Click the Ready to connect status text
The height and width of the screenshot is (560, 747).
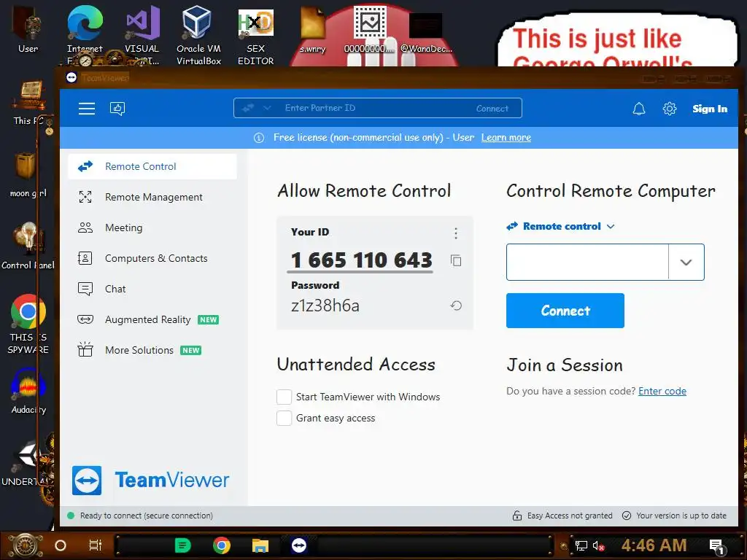coord(146,516)
